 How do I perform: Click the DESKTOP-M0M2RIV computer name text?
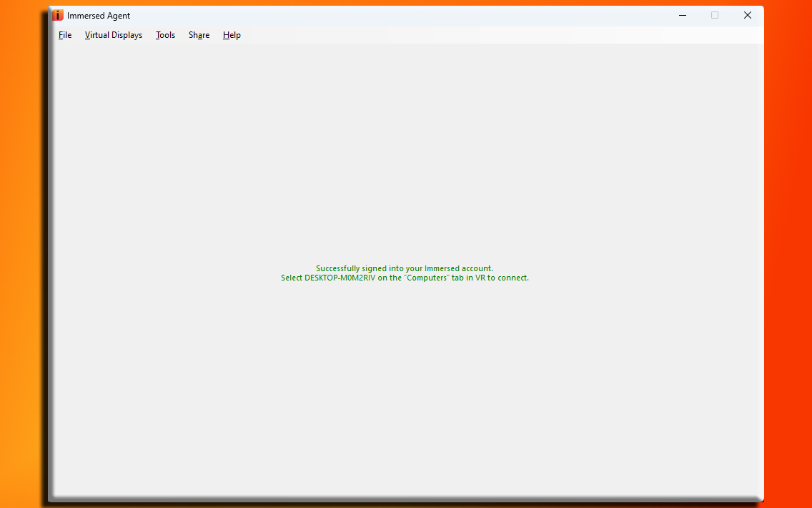coord(340,278)
